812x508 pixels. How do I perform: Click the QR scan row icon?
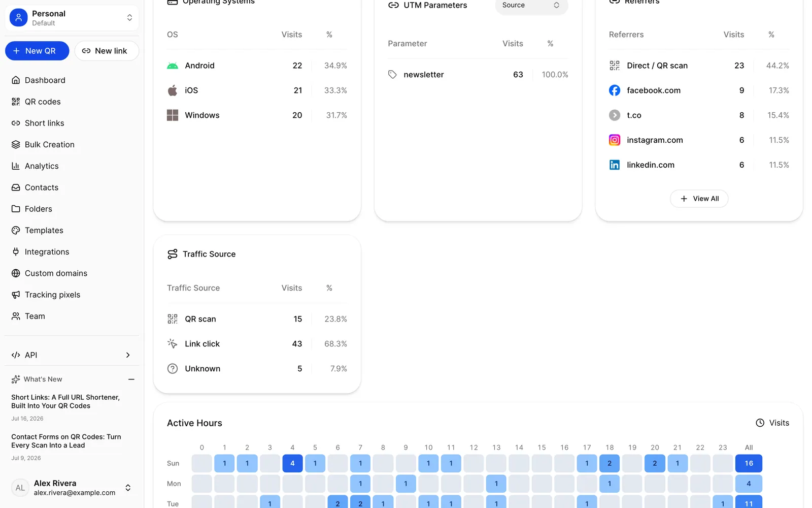[x=173, y=319]
